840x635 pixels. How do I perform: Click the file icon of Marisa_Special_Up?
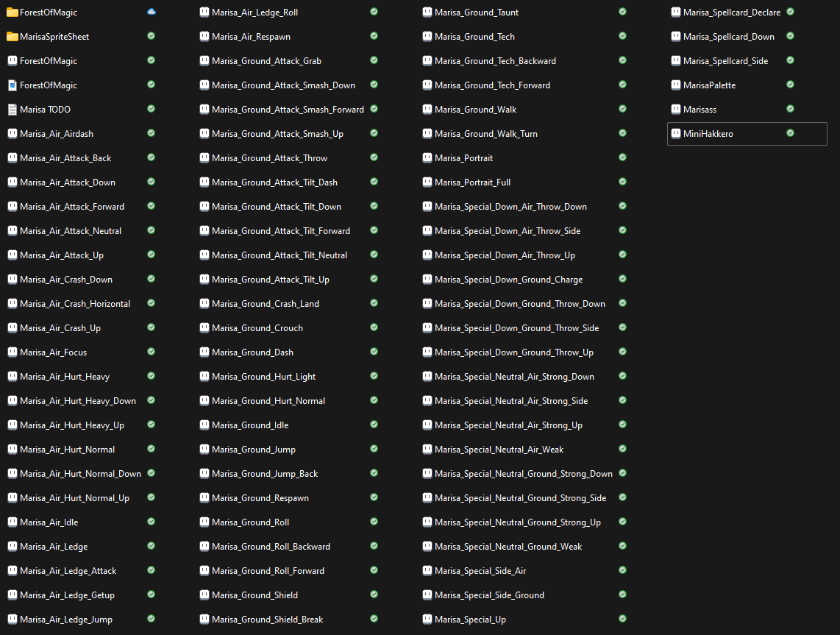pos(427,620)
